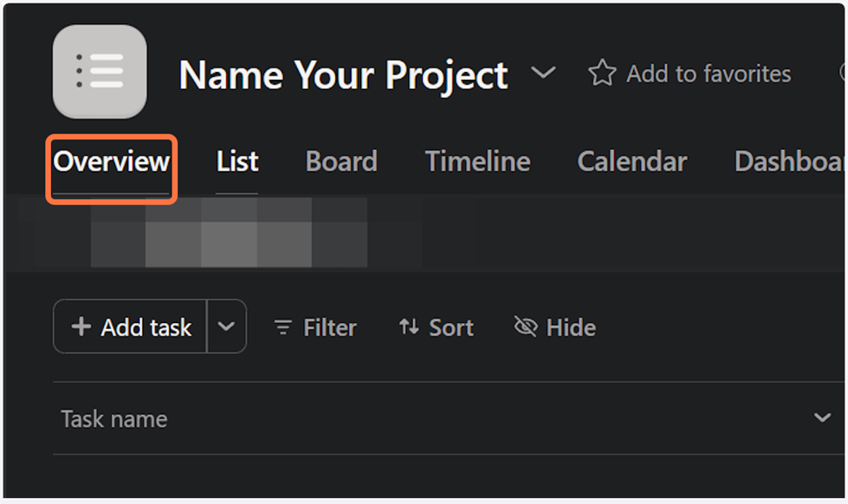Click the Task name column header
This screenshot has height=504, width=848.
(114, 419)
